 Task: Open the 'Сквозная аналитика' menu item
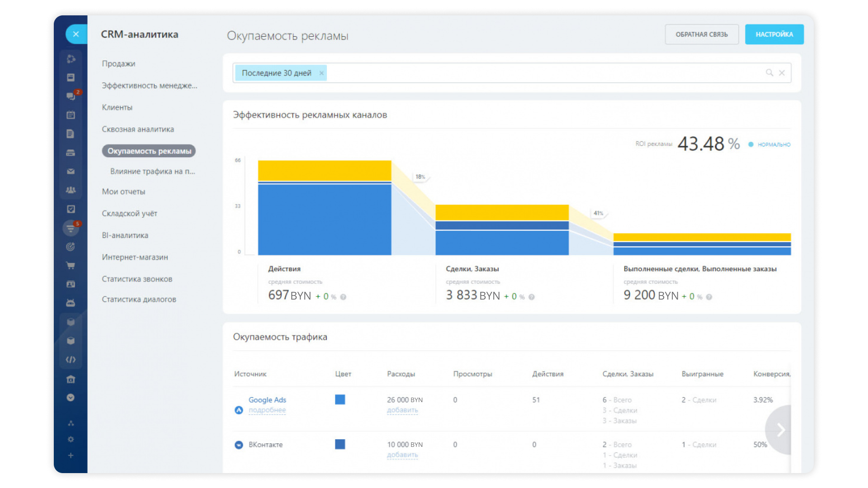(x=138, y=129)
